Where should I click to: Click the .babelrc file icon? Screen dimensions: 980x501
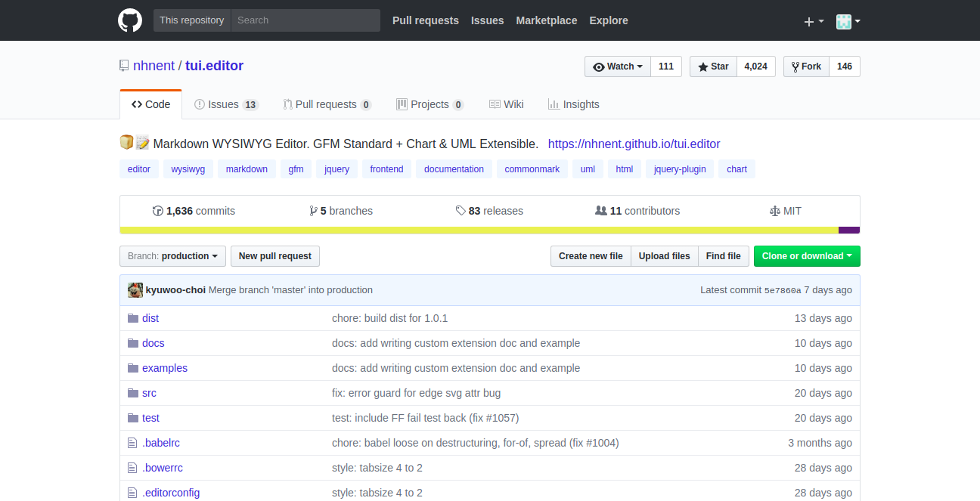132,443
